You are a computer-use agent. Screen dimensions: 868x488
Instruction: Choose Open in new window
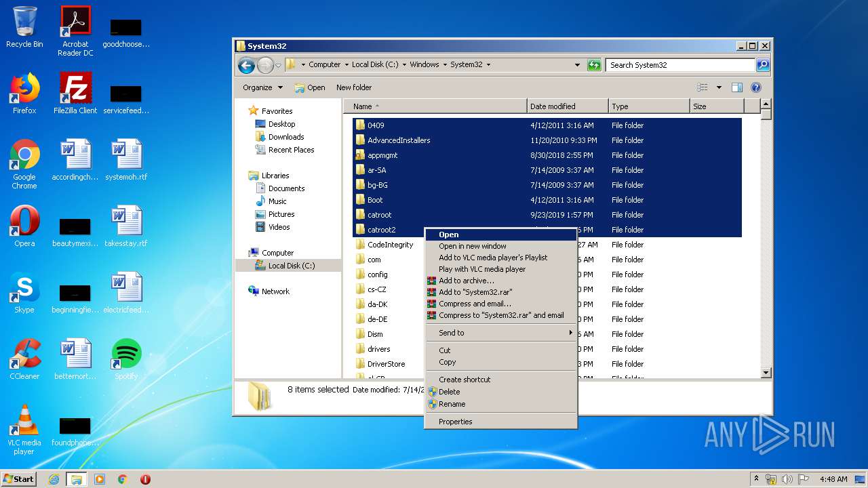tap(500, 246)
